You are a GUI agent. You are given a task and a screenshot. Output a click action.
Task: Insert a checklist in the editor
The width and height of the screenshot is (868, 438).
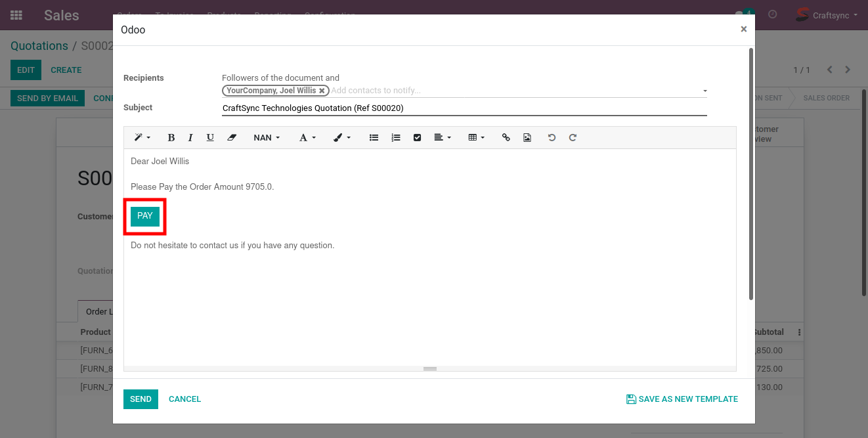[x=417, y=138]
